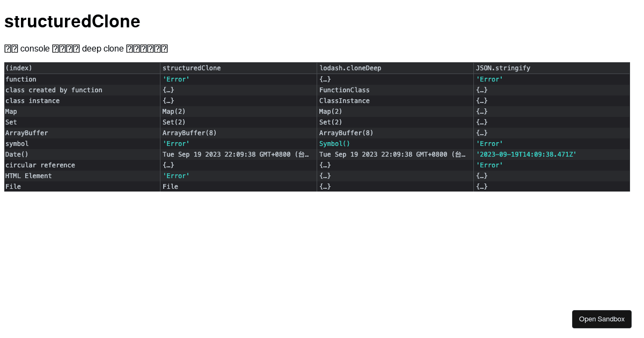The height and width of the screenshot is (338, 644).
Task: Click the Map(2) cell under structuredClone
Action: click(x=173, y=111)
